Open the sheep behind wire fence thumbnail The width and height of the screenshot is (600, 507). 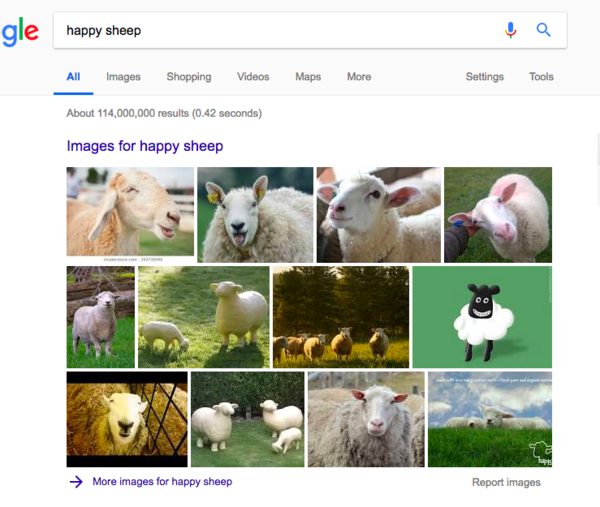(x=127, y=418)
